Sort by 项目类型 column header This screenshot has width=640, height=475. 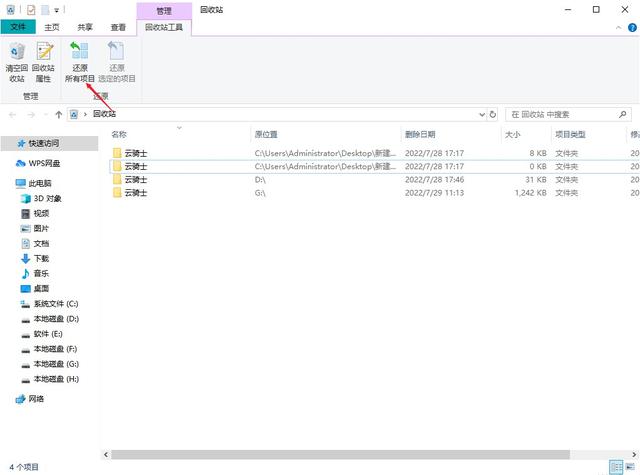tap(570, 134)
